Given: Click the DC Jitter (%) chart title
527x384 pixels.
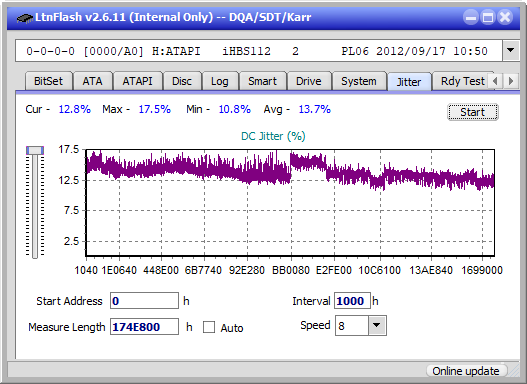Looking at the screenshot, I should point(273,136).
